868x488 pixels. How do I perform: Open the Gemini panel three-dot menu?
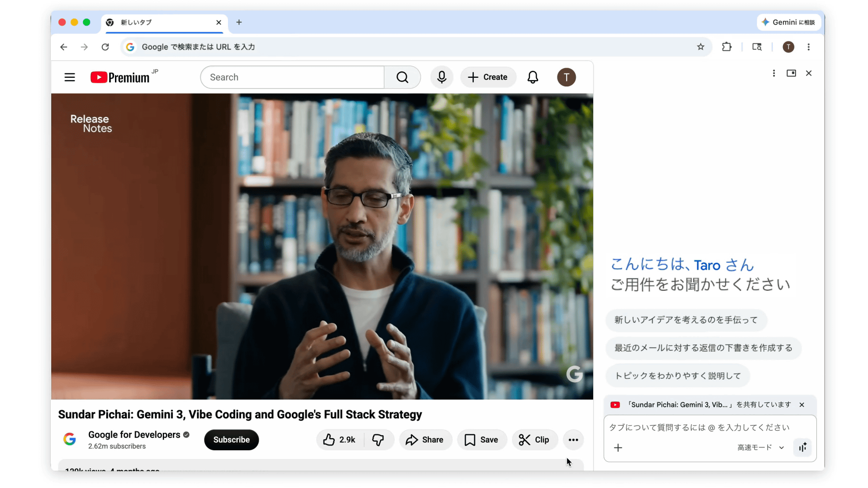[x=774, y=73]
